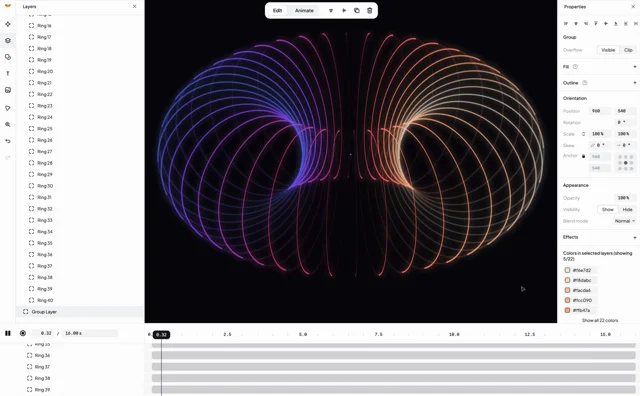Click the distribute vertically icon
The image size is (640, 396).
click(x=636, y=24)
